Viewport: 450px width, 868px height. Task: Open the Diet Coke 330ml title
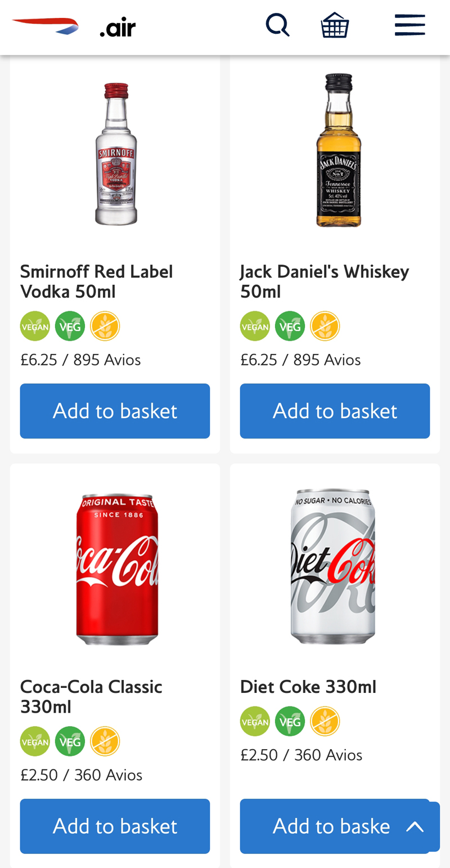[308, 687]
